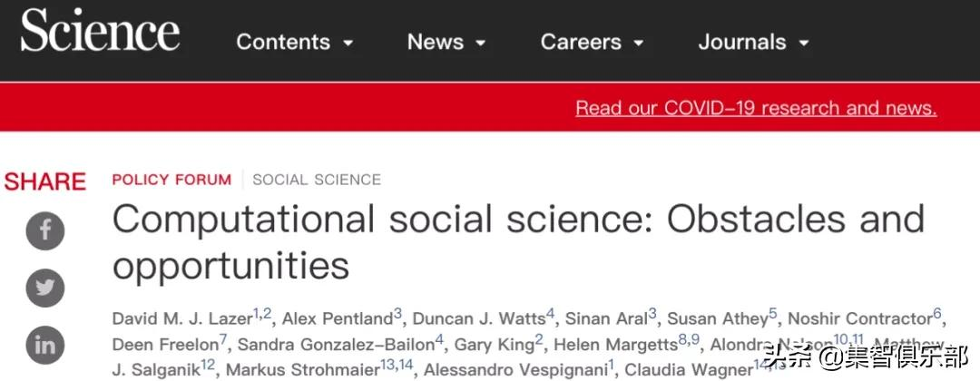Expand the Careers dropdown arrow
Image resolution: width=980 pixels, height=381 pixels.
click(x=639, y=43)
